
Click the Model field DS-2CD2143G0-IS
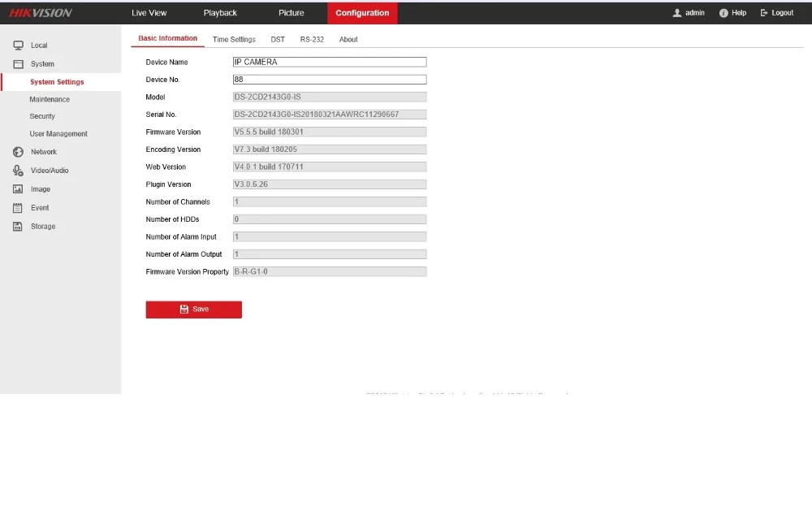[x=330, y=97]
